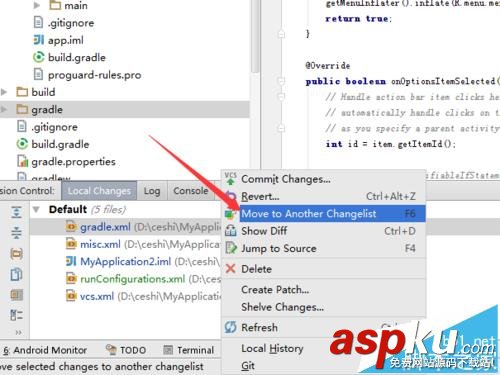This screenshot has height=375, width=500.
Task: Click '(5 files)' changelist count
Action: (x=108, y=210)
